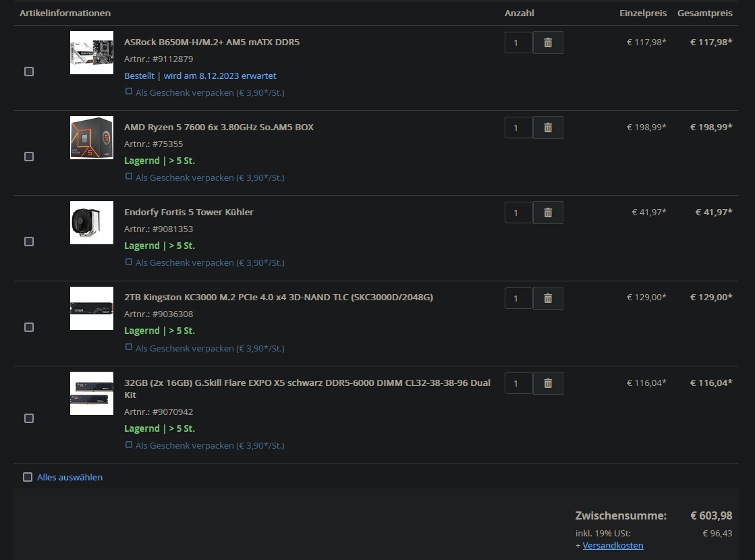Open 32GB G.Skill Flare EXPO X5 product title

coord(307,389)
